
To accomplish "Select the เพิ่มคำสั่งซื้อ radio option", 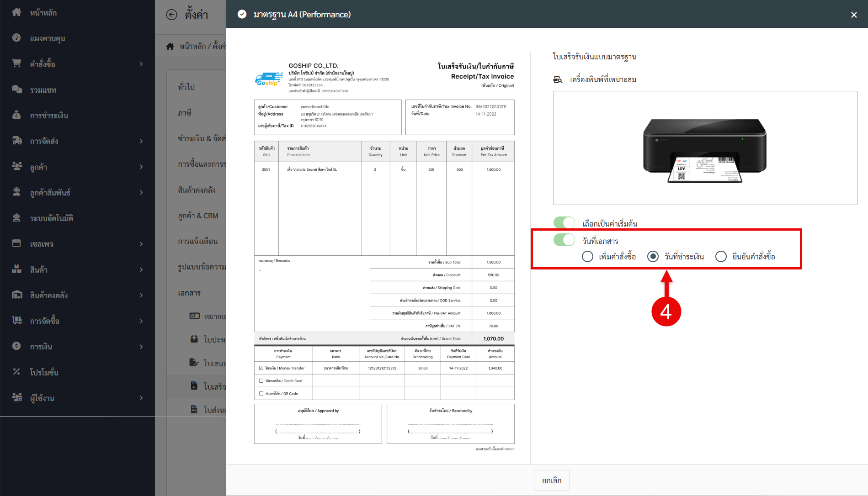I will (x=588, y=257).
